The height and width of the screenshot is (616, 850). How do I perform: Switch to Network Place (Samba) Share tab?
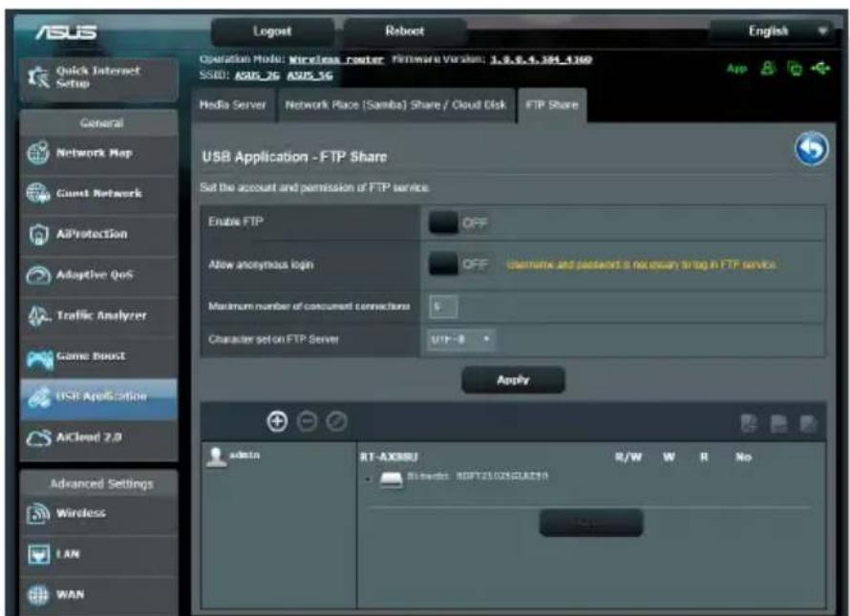[395, 105]
